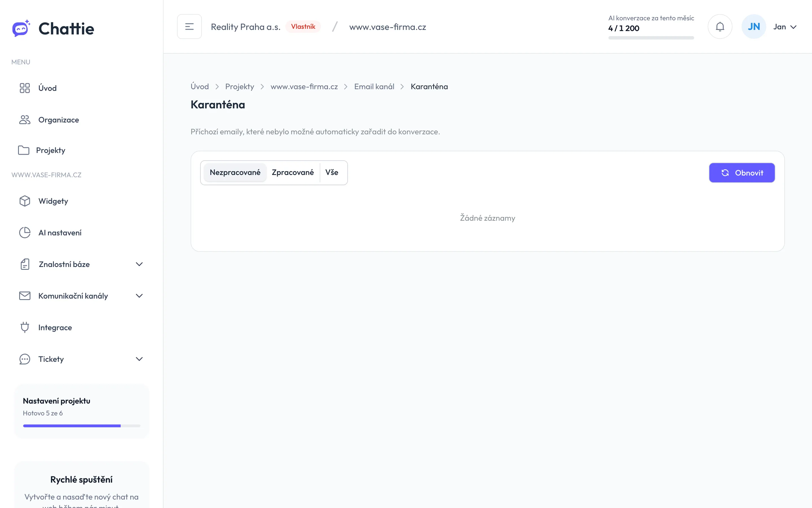The width and height of the screenshot is (812, 508).
Task: Click the Projekty folder icon
Action: (x=23, y=150)
